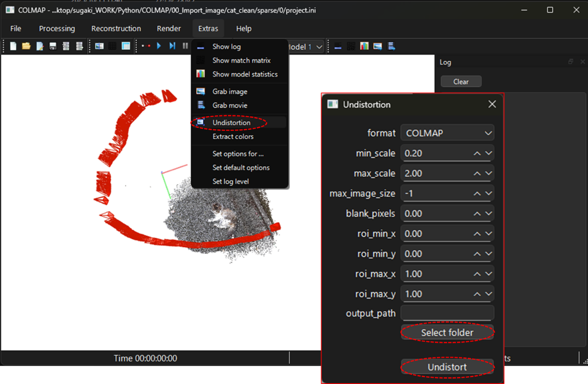Click the Show log icon in the toolbar
Screen dimensions: 588x384
coord(338,46)
